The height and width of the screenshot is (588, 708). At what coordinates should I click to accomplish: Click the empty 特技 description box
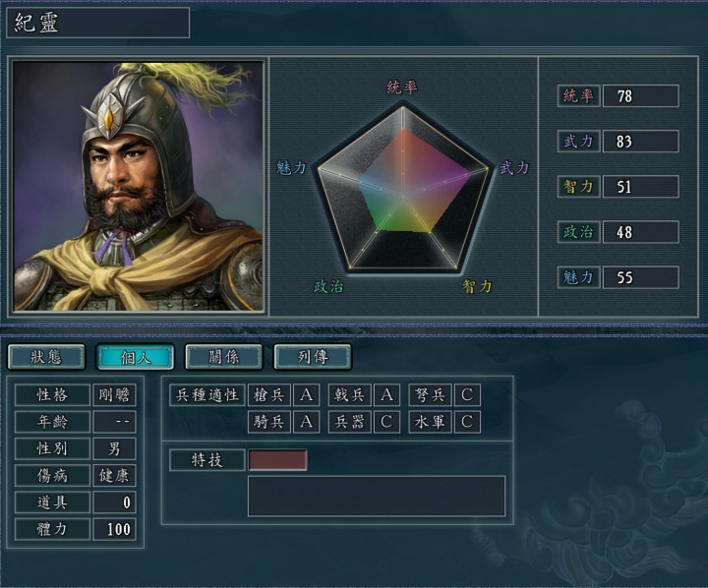[377, 496]
